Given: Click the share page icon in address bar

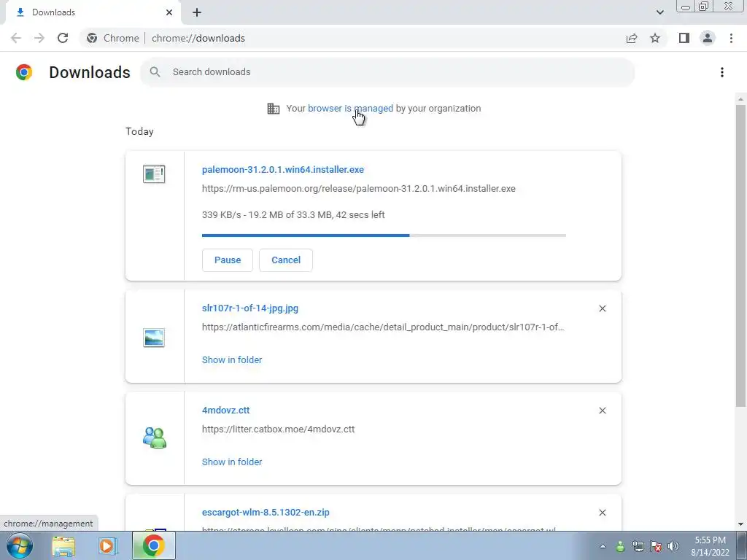Looking at the screenshot, I should coord(632,38).
